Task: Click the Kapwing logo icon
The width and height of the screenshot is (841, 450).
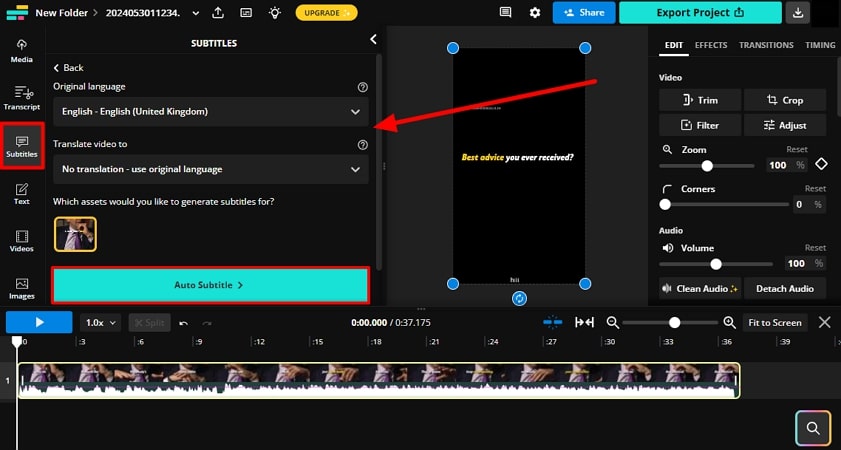Action: (17, 12)
